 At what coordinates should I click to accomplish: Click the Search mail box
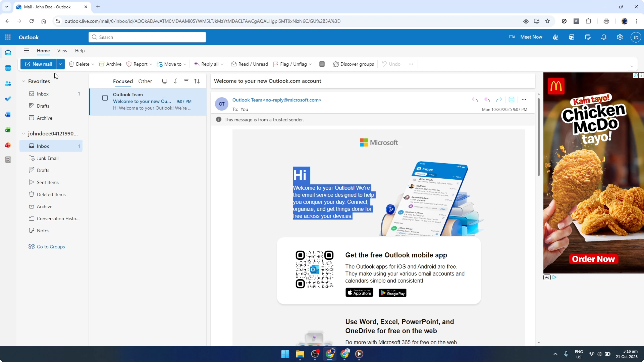(147, 37)
